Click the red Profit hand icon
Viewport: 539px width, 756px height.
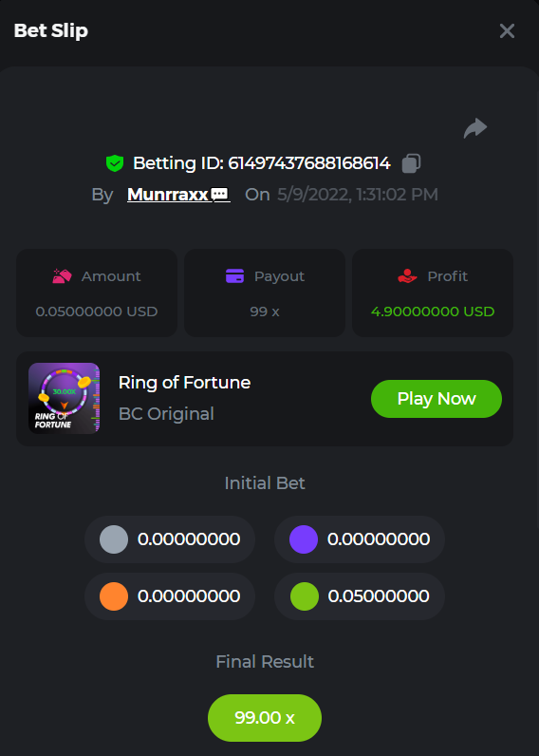407,275
